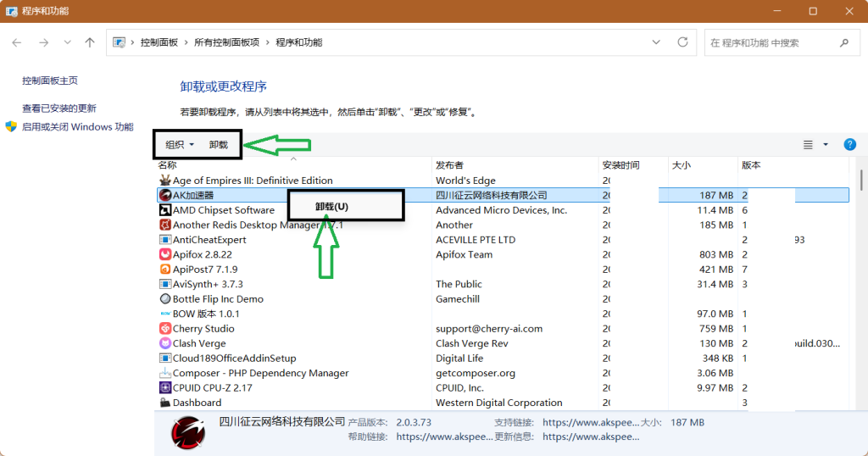Click 程序和功能 in the breadcrumb
This screenshot has height=456, width=868.
click(299, 42)
